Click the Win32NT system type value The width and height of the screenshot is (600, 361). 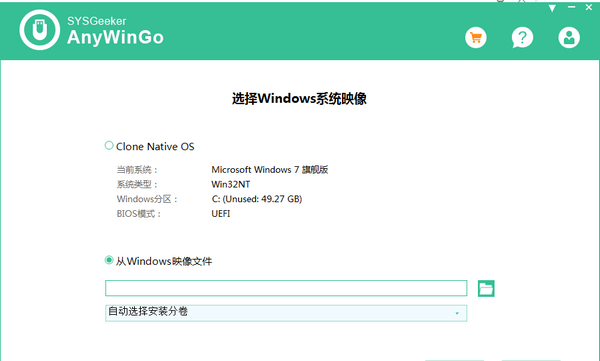click(x=230, y=185)
